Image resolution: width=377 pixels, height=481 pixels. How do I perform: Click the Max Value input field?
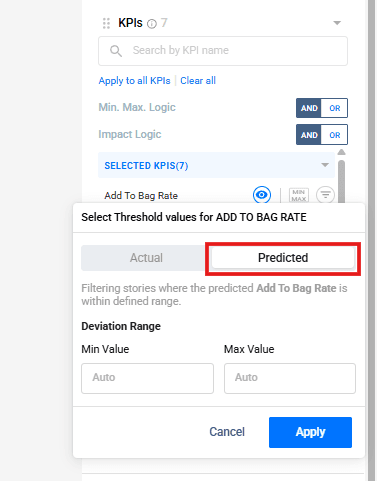coord(290,378)
